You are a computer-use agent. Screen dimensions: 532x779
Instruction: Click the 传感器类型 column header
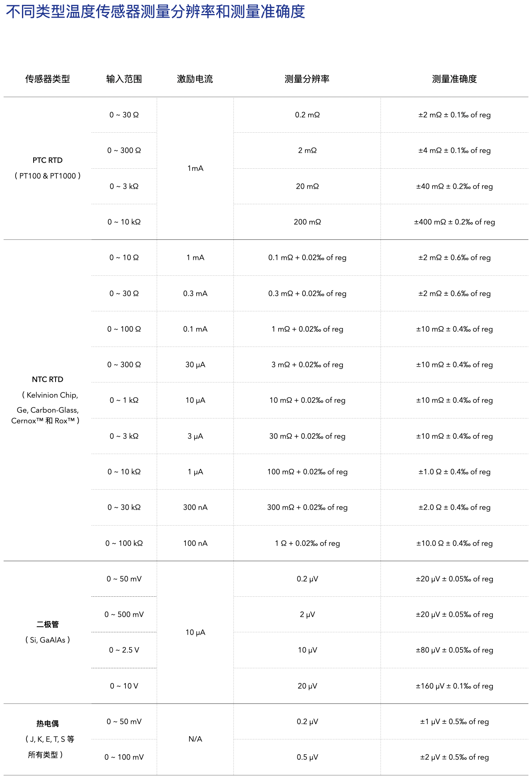click(x=48, y=79)
